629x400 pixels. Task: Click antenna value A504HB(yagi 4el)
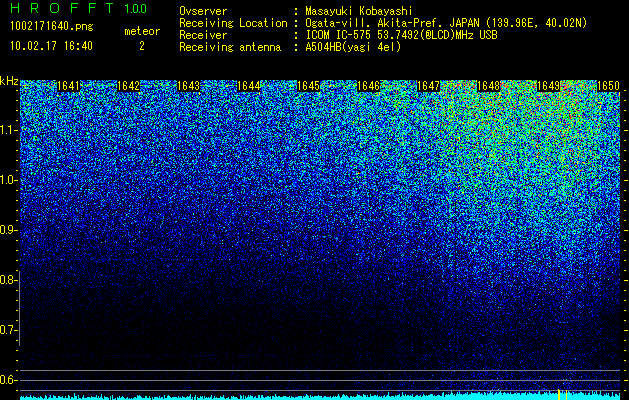[x=353, y=47]
